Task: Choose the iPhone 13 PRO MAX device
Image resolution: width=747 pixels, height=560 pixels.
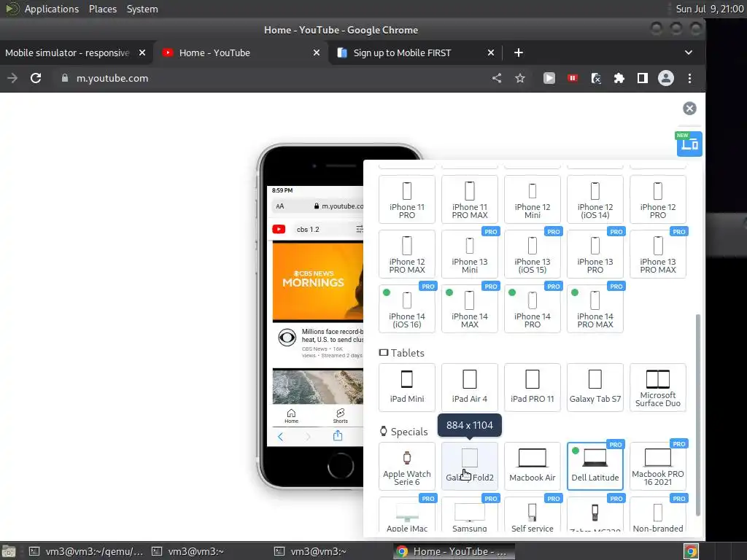Action: 658,254
